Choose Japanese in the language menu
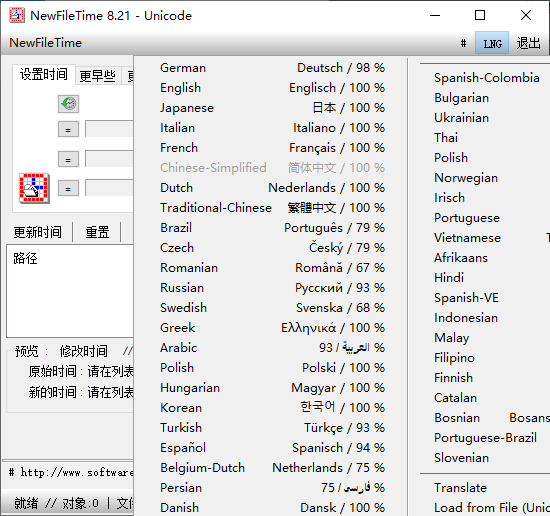 click(x=273, y=108)
